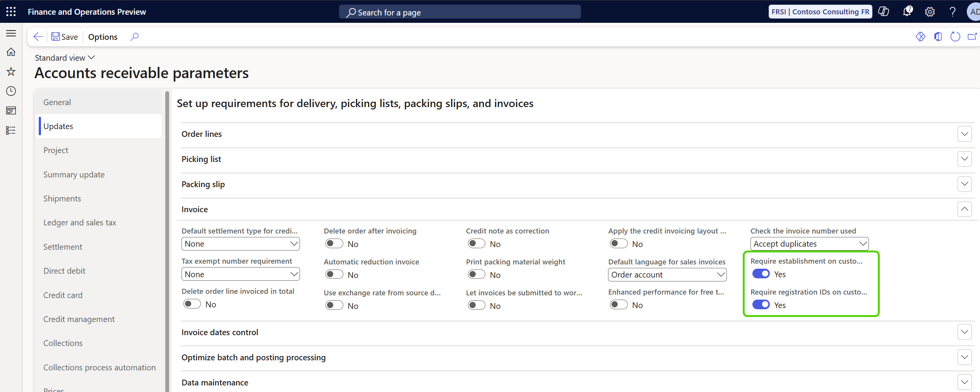
Task: Expand the Picking list section
Action: (965, 159)
